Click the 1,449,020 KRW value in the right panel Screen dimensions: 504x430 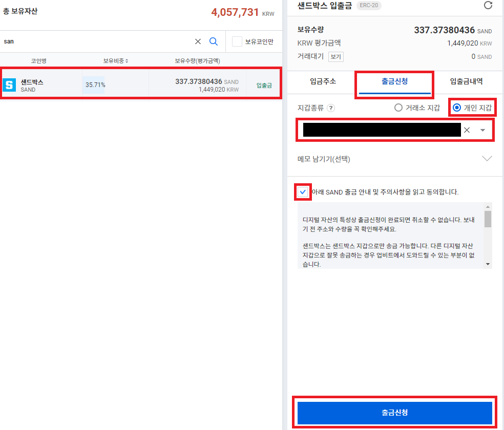click(x=469, y=43)
